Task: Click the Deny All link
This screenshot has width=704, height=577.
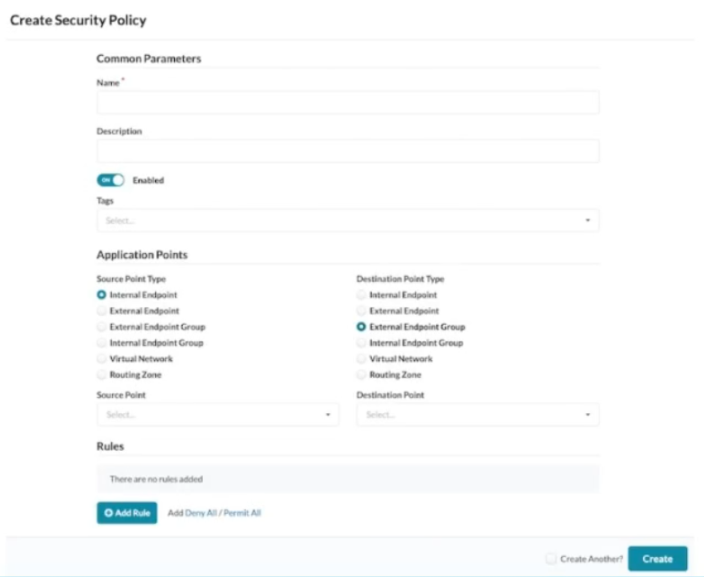Action: point(201,513)
